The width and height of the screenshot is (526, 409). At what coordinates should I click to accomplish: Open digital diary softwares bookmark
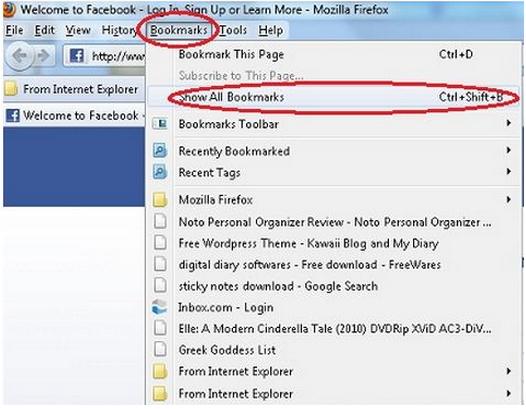click(334, 265)
